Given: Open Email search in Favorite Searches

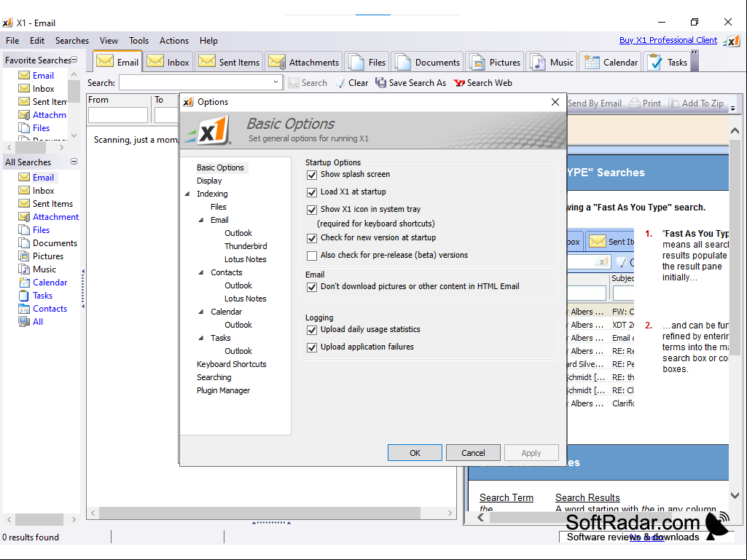Looking at the screenshot, I should click(x=36, y=75).
